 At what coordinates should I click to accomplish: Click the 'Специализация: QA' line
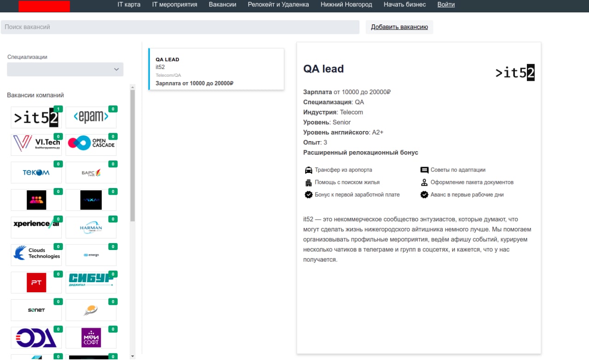point(334,102)
